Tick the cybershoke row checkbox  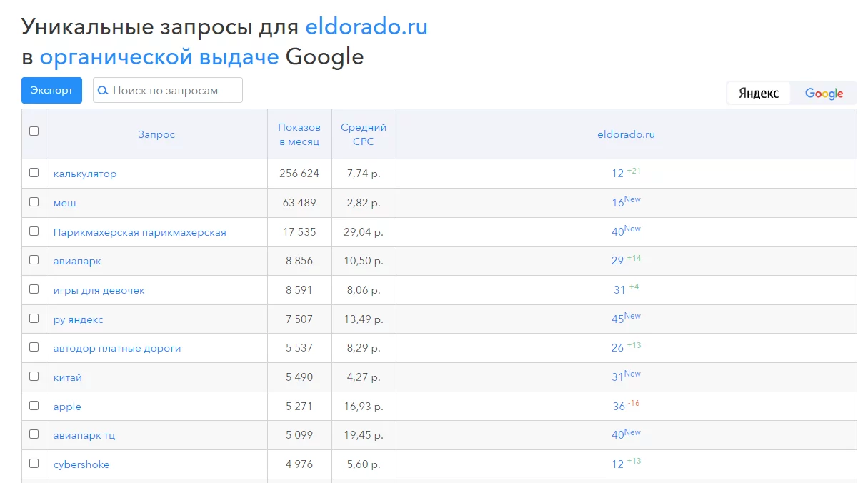34,464
